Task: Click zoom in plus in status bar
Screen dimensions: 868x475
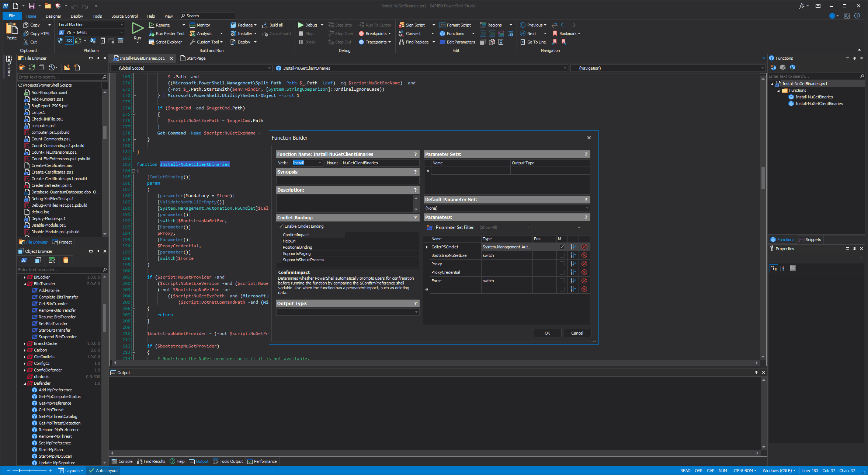Action: coord(50,471)
